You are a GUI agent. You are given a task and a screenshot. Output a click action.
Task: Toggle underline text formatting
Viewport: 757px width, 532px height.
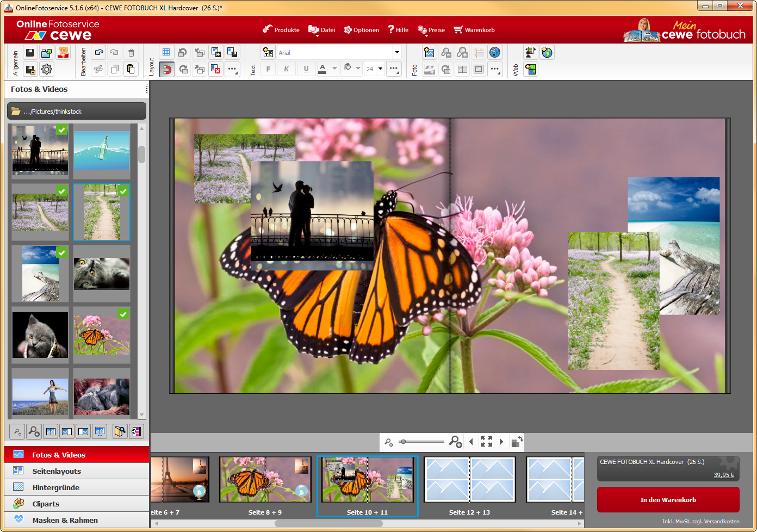tap(306, 69)
